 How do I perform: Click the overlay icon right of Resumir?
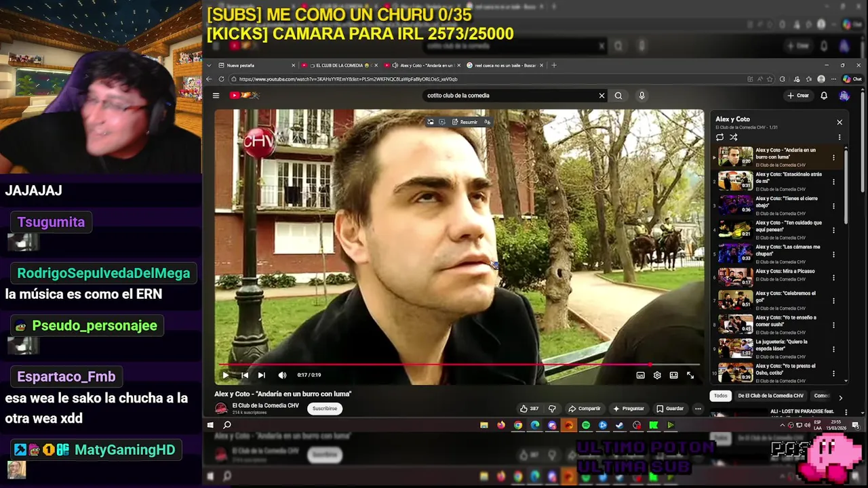[x=487, y=122]
